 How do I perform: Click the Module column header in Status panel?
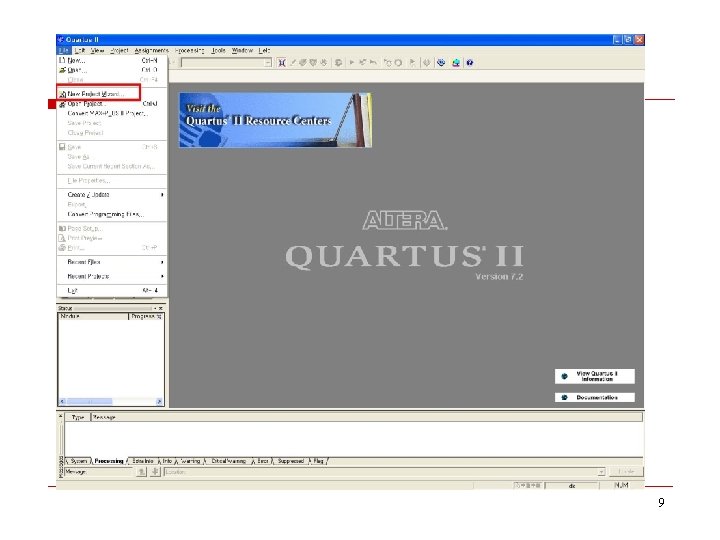point(93,316)
